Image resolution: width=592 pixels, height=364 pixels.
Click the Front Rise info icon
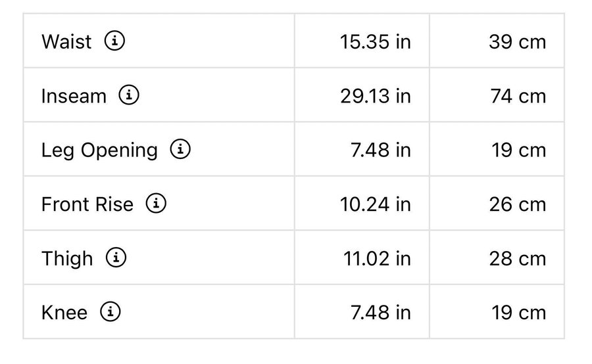[x=156, y=204]
